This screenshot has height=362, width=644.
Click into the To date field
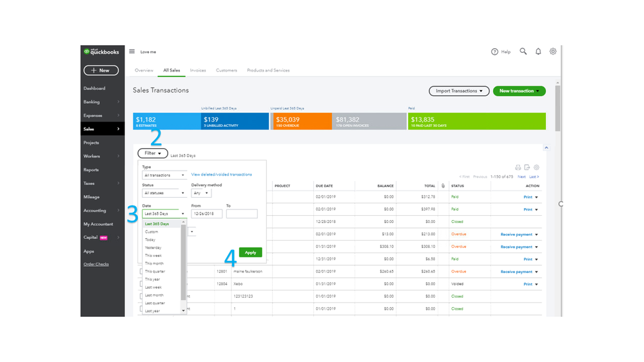(x=242, y=214)
